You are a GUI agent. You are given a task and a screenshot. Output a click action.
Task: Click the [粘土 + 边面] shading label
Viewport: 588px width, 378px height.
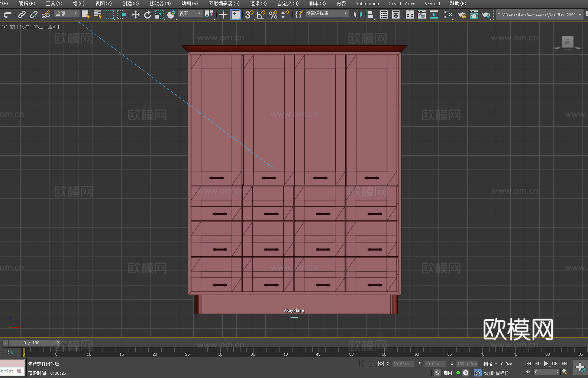click(x=46, y=27)
